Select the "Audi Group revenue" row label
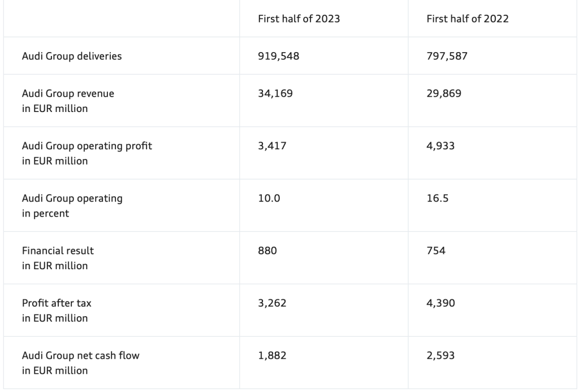This screenshot has width=579, height=392. [68, 93]
